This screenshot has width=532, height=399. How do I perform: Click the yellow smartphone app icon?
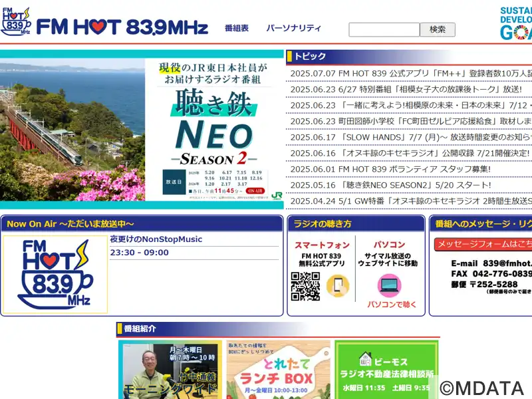pos(338,286)
